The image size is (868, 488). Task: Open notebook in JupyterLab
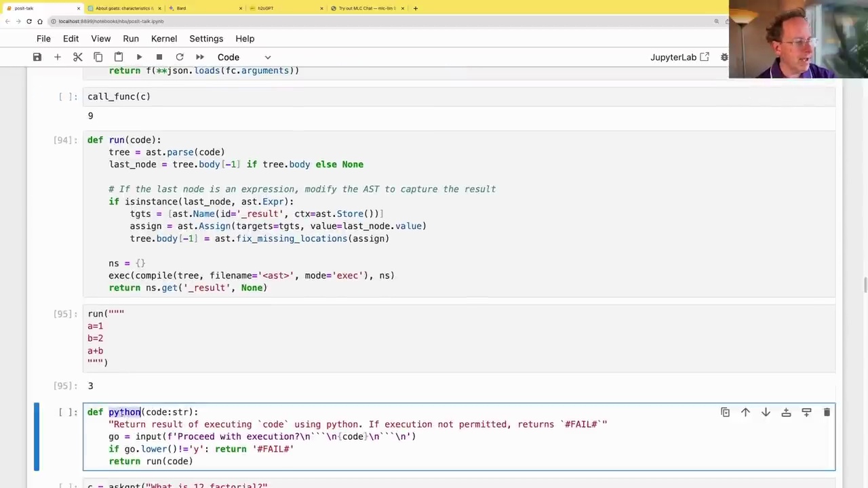679,57
